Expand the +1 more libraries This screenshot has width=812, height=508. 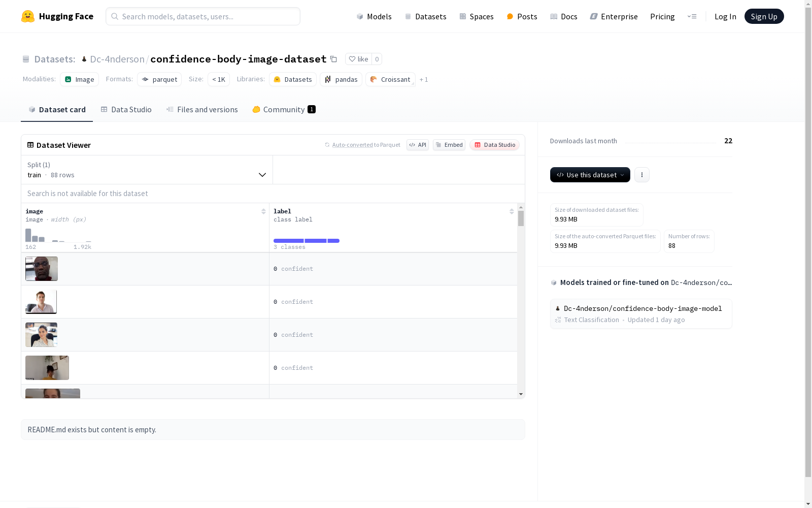pyautogui.click(x=424, y=79)
